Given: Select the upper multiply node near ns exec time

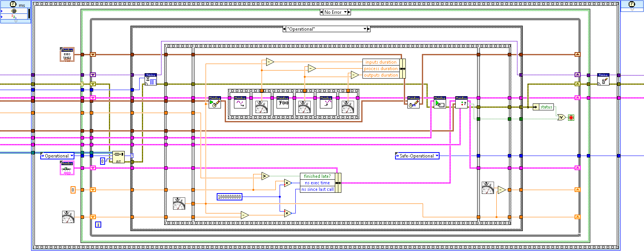Looking at the screenshot, I should tap(288, 183).
